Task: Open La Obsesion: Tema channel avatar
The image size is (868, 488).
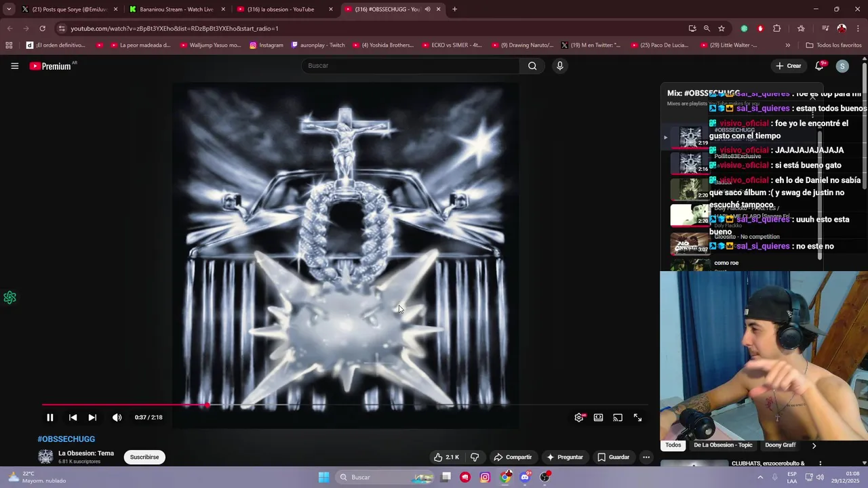Action: pos(45,457)
